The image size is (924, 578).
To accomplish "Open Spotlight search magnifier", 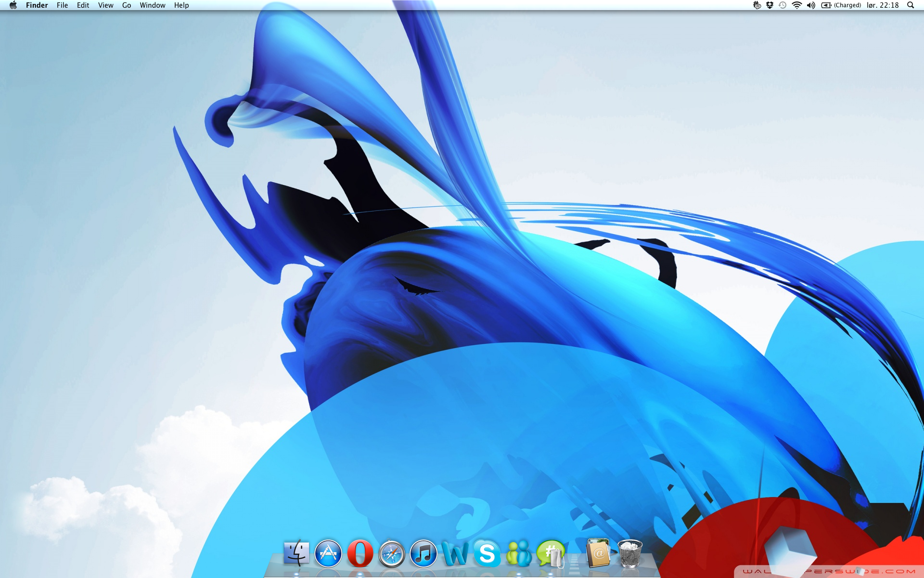I will [911, 5].
